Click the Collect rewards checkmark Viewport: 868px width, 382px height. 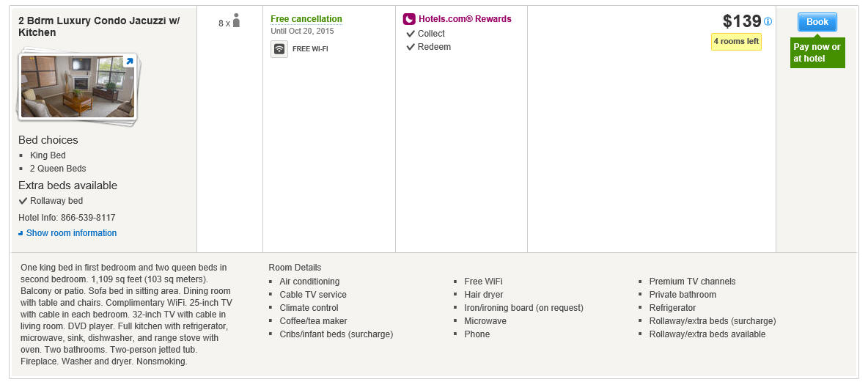click(x=411, y=34)
